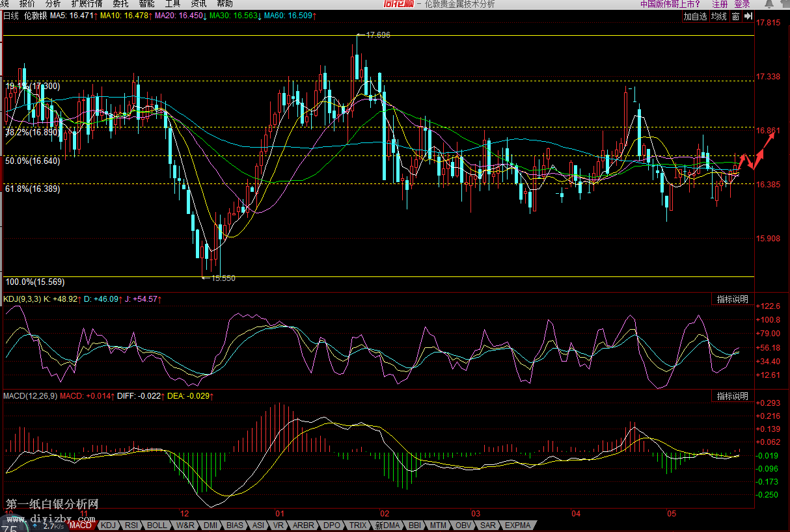This screenshot has width=790, height=532.
Task: Select the SAR indicator tab
Action: coord(488,525)
